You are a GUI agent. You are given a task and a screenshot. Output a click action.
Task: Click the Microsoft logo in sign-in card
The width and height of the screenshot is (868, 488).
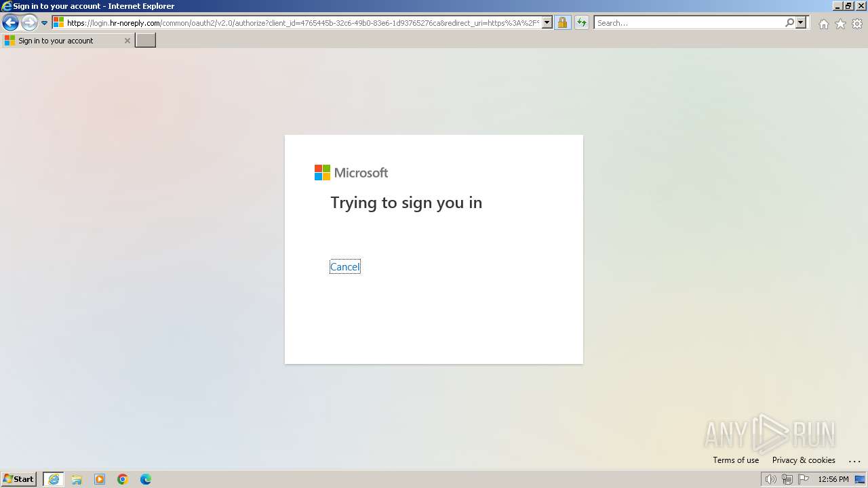coord(351,173)
